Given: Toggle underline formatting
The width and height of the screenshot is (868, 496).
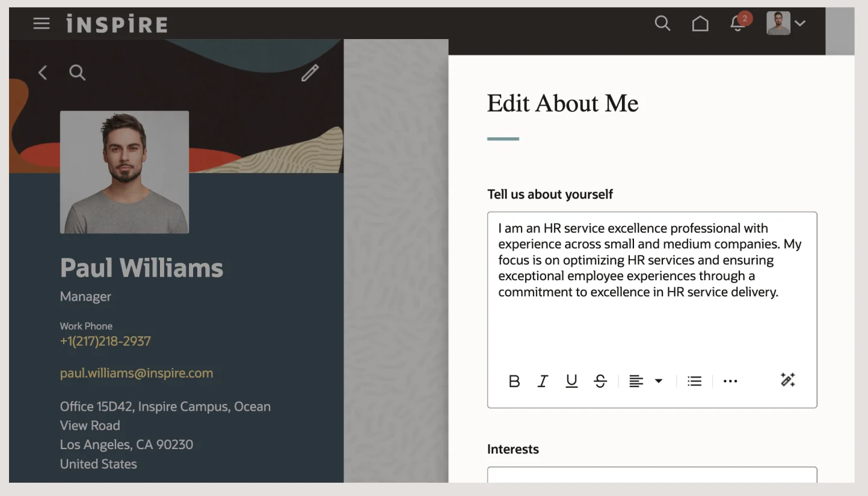Looking at the screenshot, I should (x=571, y=381).
